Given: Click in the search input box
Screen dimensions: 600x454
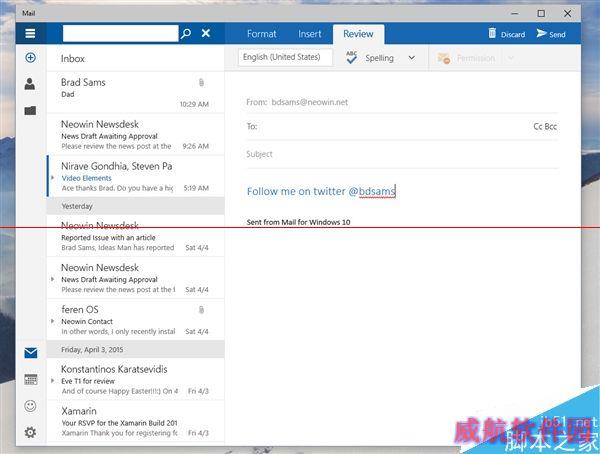Looking at the screenshot, I should pyautogui.click(x=121, y=33).
